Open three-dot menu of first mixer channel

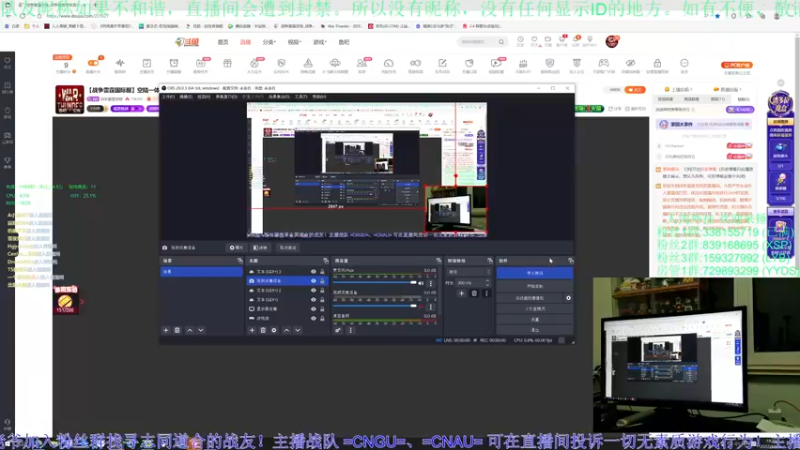coord(431,283)
